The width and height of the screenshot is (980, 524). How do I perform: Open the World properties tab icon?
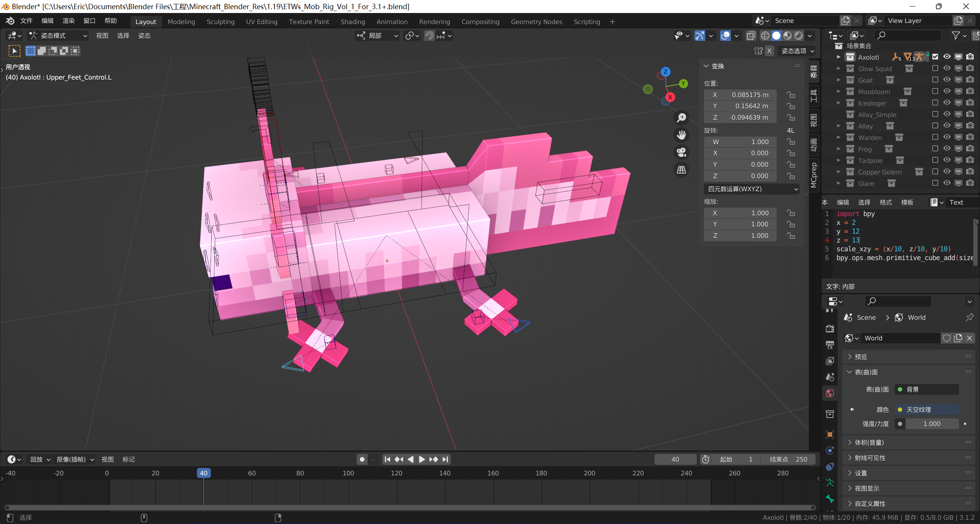[x=830, y=393]
